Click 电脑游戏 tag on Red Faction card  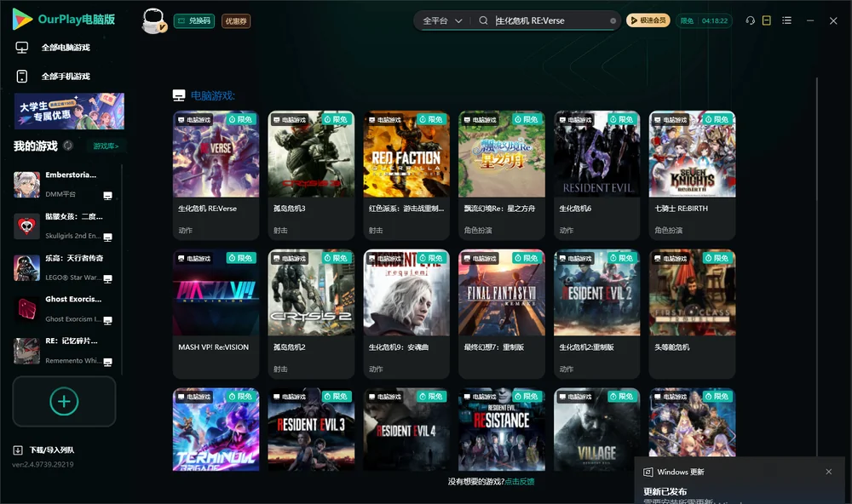point(386,119)
